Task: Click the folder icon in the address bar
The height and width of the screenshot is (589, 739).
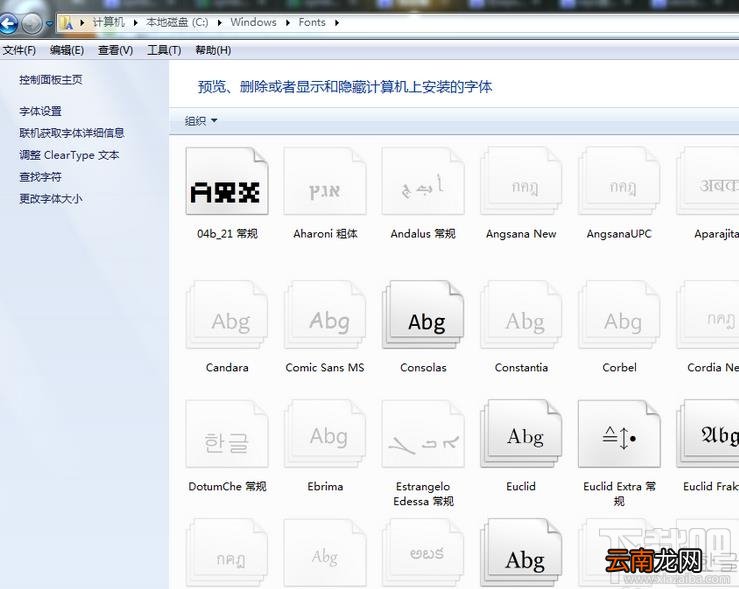Action: pos(67,23)
